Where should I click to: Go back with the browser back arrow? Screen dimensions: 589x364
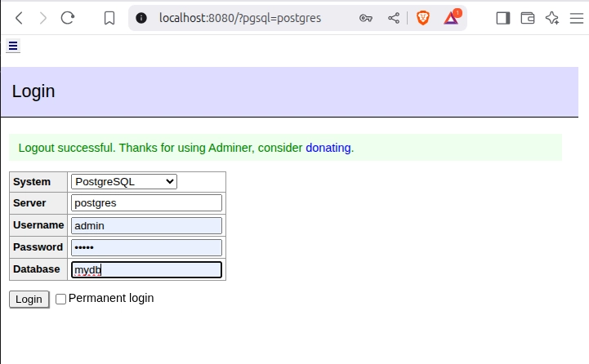[x=19, y=18]
